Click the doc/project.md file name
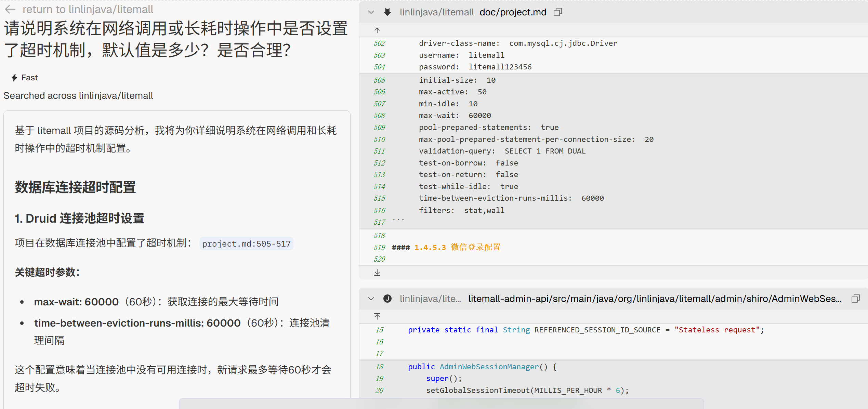This screenshot has width=868, height=409. tap(513, 12)
